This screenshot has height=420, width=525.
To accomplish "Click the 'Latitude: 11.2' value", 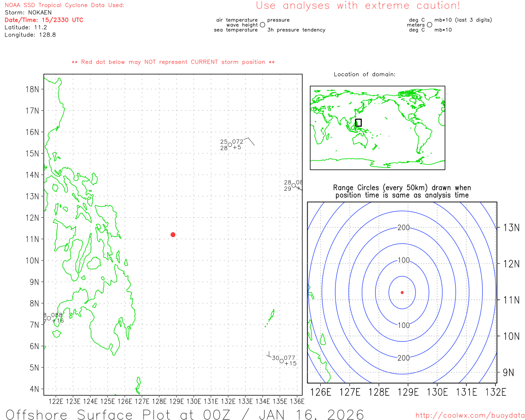I will (26, 27).
